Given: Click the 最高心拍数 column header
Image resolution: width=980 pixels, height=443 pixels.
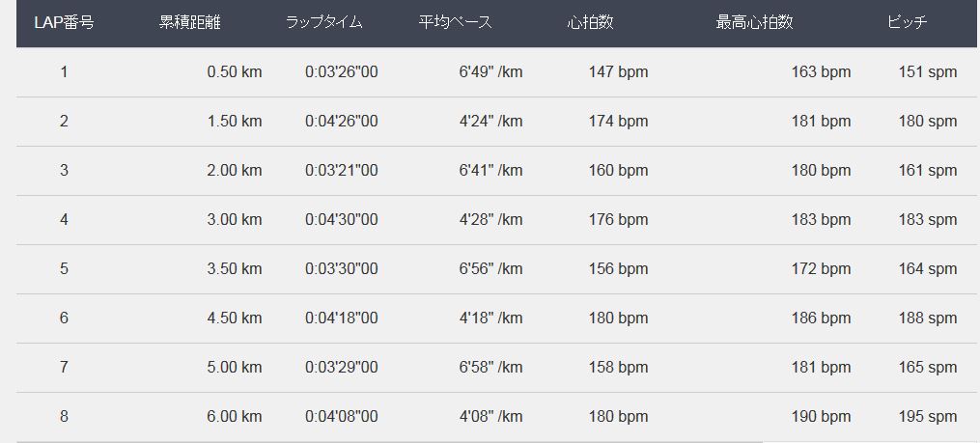Looking at the screenshot, I should click(x=754, y=23).
